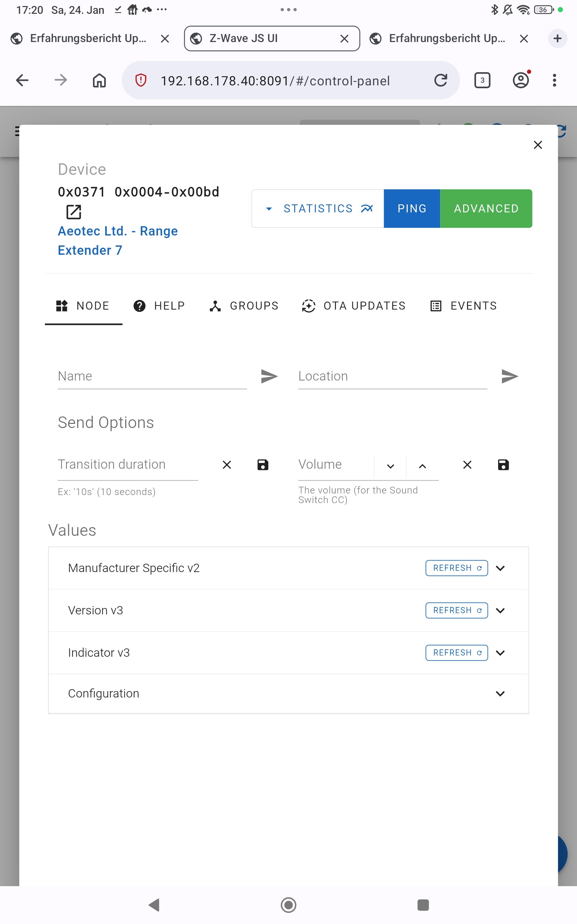This screenshot has width=577, height=924.
Task: Click the send icon next to Name field
Action: click(x=269, y=376)
